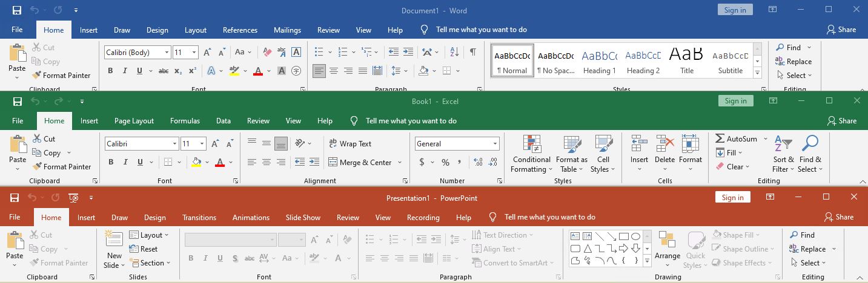
Task: Toggle Underline in the Word ribbon
Action: pyautogui.click(x=140, y=71)
